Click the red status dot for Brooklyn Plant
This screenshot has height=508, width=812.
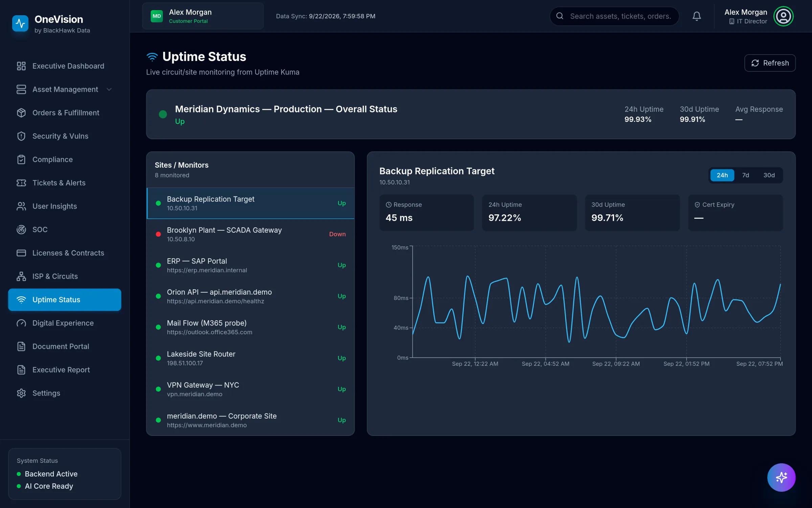pos(158,234)
